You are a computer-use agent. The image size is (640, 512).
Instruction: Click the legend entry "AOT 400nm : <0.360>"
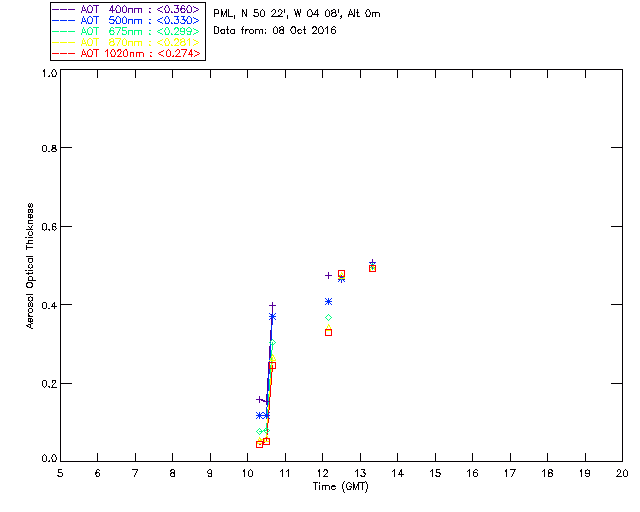click(x=126, y=9)
